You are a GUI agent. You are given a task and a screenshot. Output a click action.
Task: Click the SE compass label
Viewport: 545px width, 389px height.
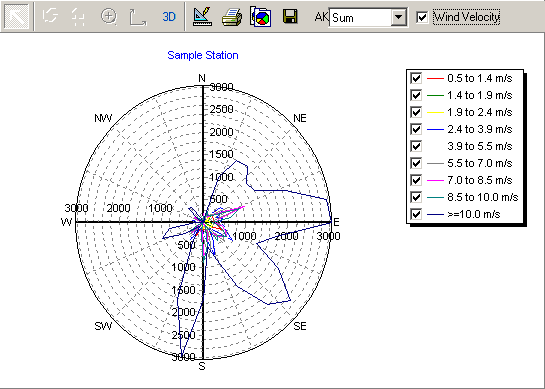pos(300,326)
